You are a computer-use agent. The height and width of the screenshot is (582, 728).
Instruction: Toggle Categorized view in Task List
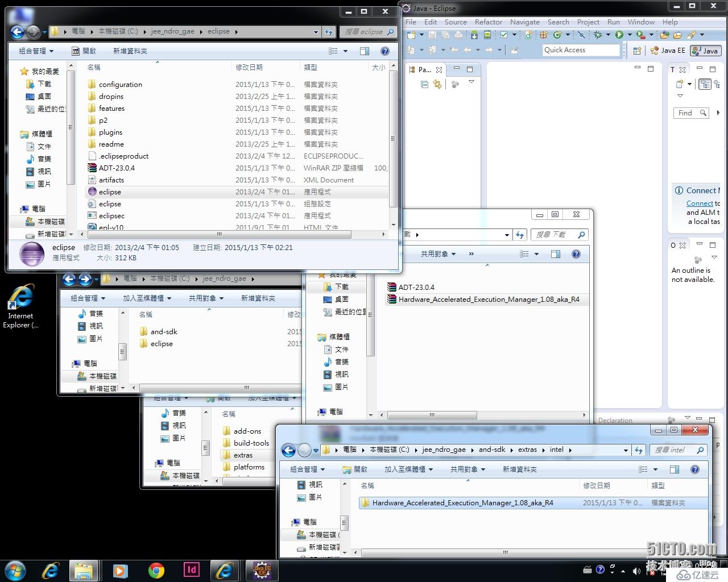705,84
